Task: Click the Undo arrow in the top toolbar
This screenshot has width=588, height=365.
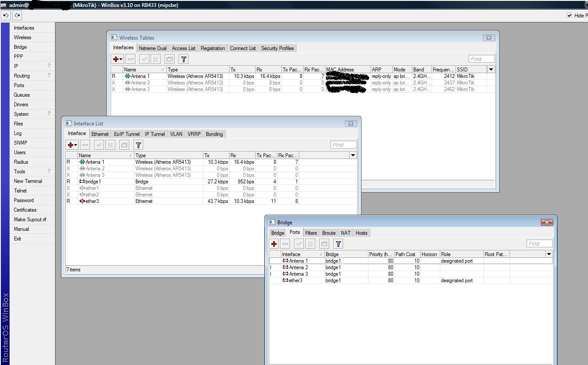Action: [6, 15]
